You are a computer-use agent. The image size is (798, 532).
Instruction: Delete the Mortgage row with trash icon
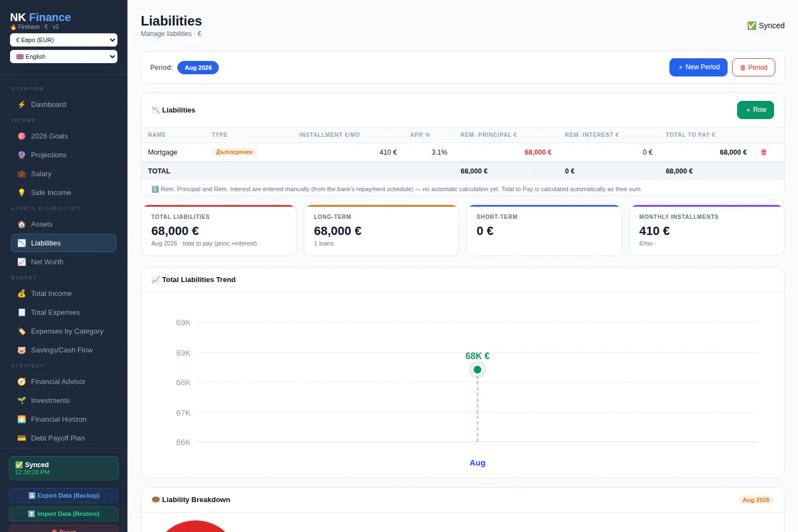764,152
